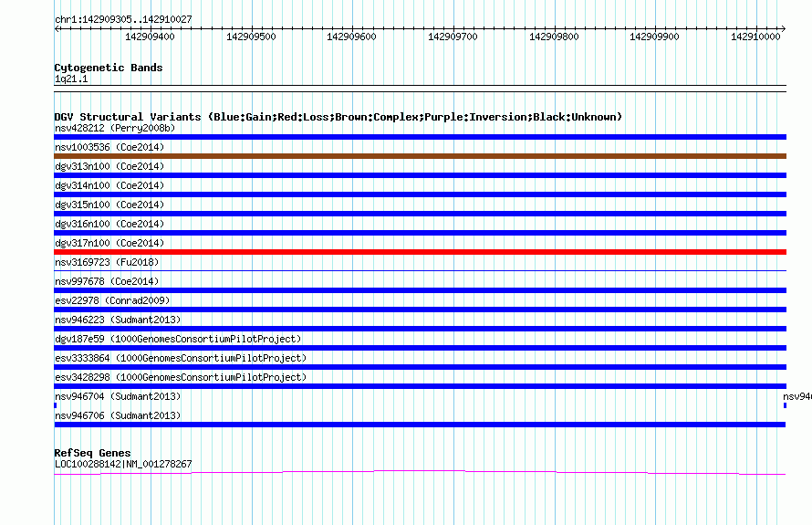Click the chr1:142909305..142910027 coordinate label
The height and width of the screenshot is (525, 812).
[123, 19]
